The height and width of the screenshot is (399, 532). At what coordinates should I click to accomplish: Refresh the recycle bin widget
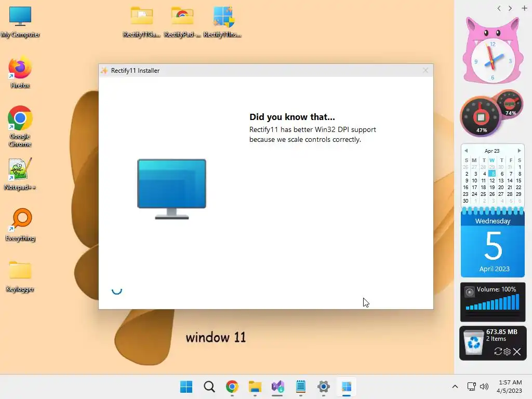click(498, 352)
